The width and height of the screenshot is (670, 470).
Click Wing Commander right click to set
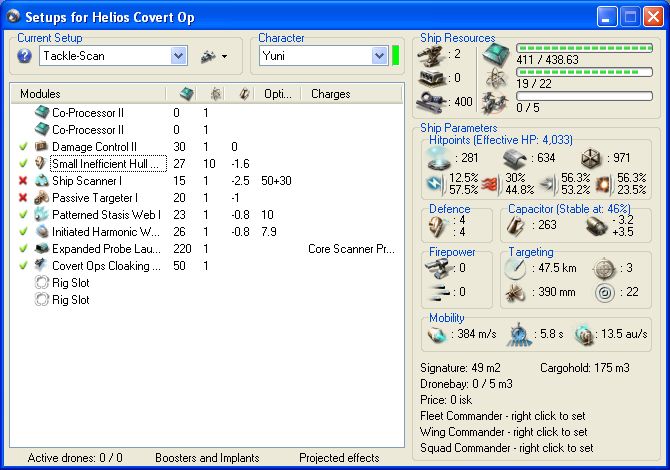[x=504, y=432]
